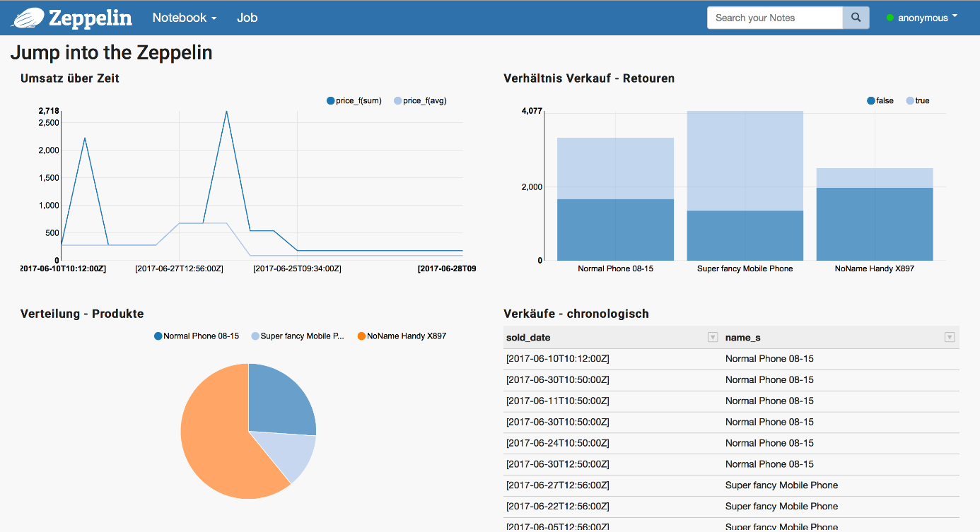Click the Zeppelin home title link
Viewport: 980px width, 532px height.
coord(90,18)
